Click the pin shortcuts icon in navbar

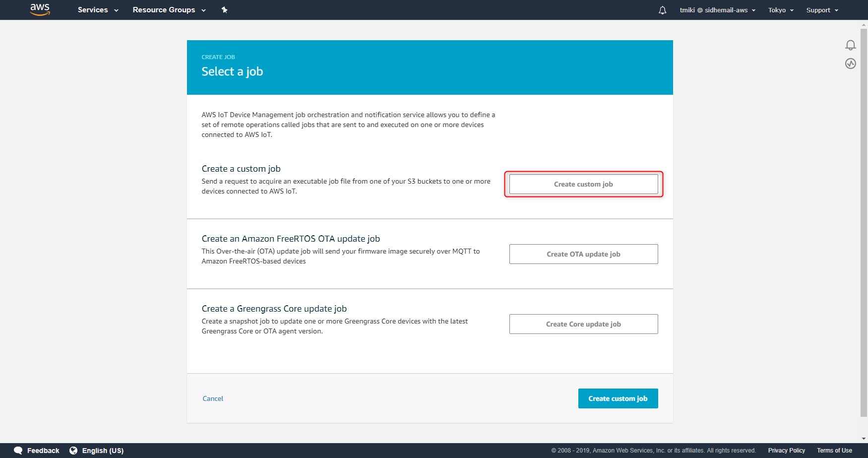pyautogui.click(x=224, y=10)
